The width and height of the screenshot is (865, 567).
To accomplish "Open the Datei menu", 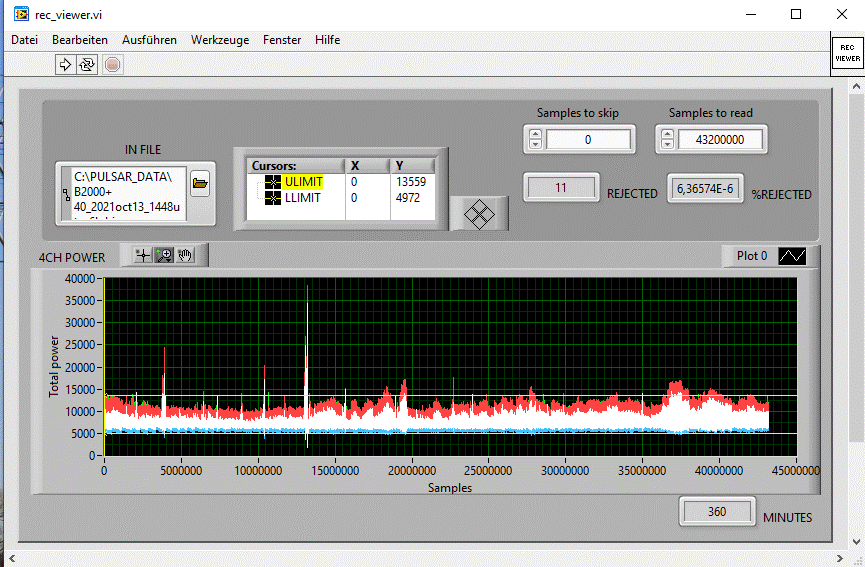I will pyautogui.click(x=24, y=40).
